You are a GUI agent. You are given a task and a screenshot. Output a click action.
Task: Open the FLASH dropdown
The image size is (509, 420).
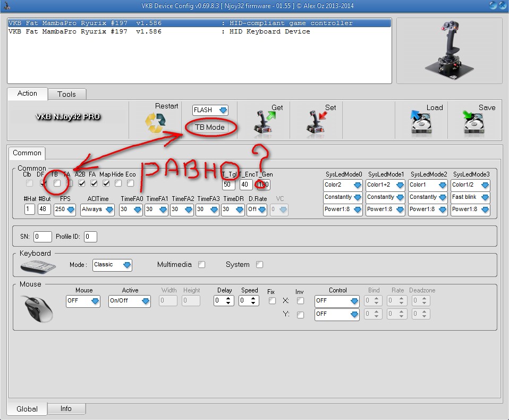tap(210, 110)
